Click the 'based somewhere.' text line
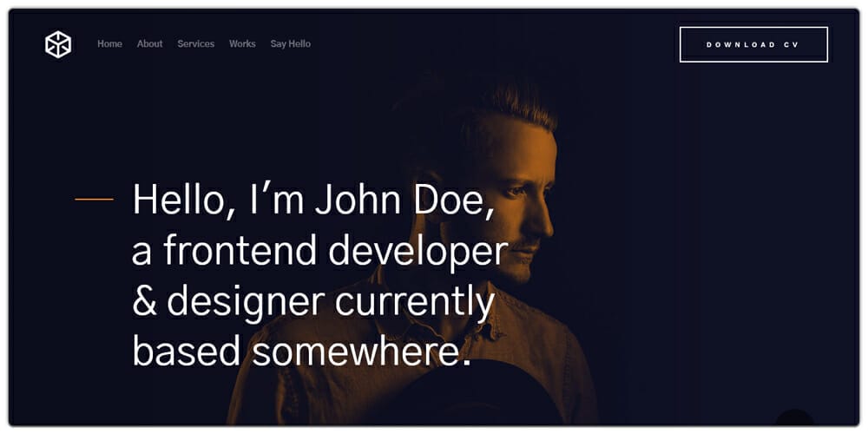The width and height of the screenshot is (868, 434). click(302, 352)
